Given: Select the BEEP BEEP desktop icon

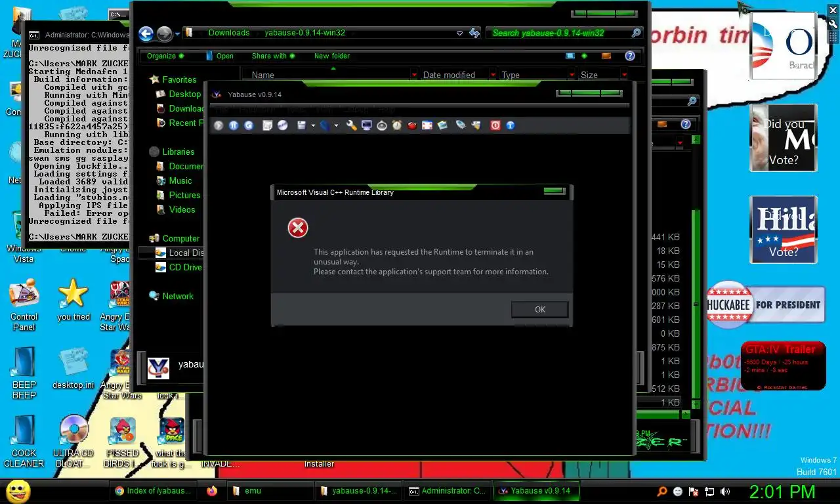Looking at the screenshot, I should 24,373.
